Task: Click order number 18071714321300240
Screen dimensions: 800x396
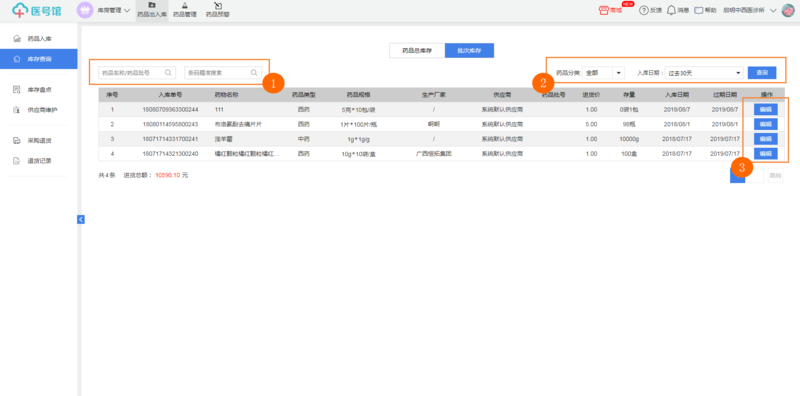Action: pos(170,154)
